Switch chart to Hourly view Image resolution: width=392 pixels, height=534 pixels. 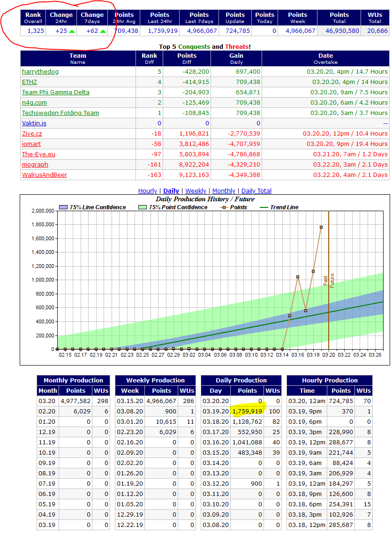(147, 191)
